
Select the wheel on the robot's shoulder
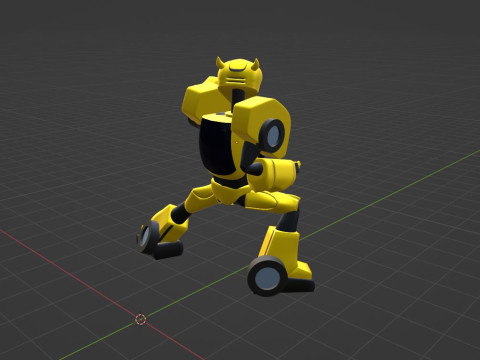click(x=272, y=136)
